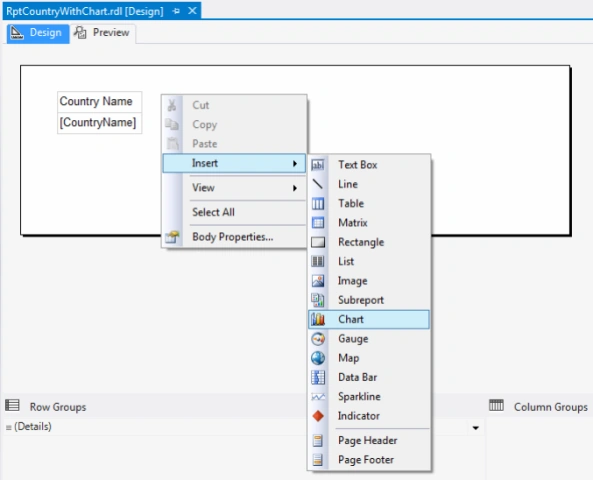This screenshot has height=480, width=593.
Task: Click the Map globe icon
Action: click(x=318, y=358)
